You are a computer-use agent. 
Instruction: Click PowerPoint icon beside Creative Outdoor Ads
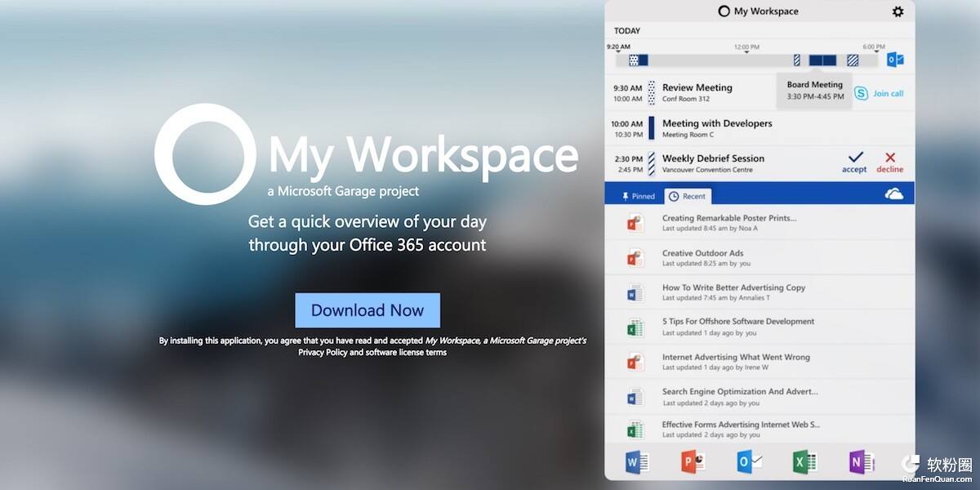point(635,257)
